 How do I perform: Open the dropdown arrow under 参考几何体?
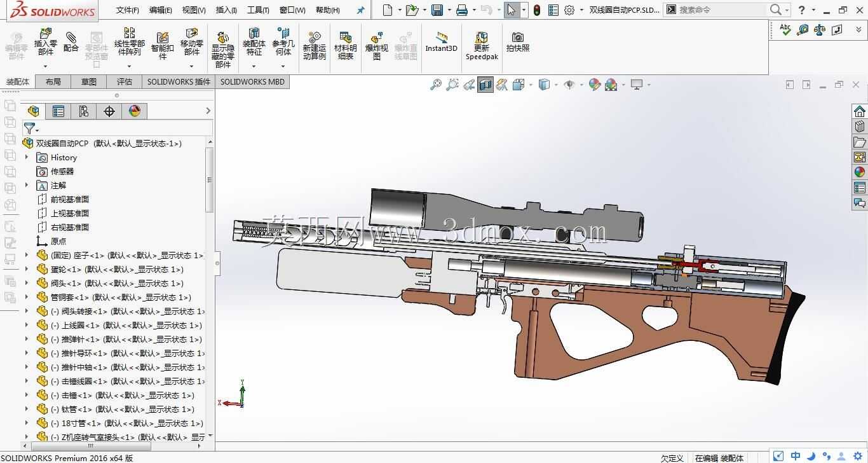[283, 66]
